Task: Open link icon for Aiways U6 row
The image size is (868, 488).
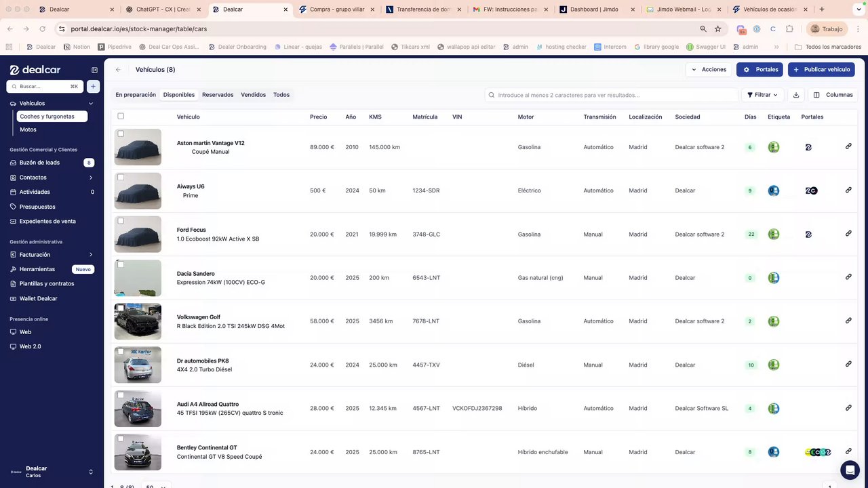Action: [848, 190]
